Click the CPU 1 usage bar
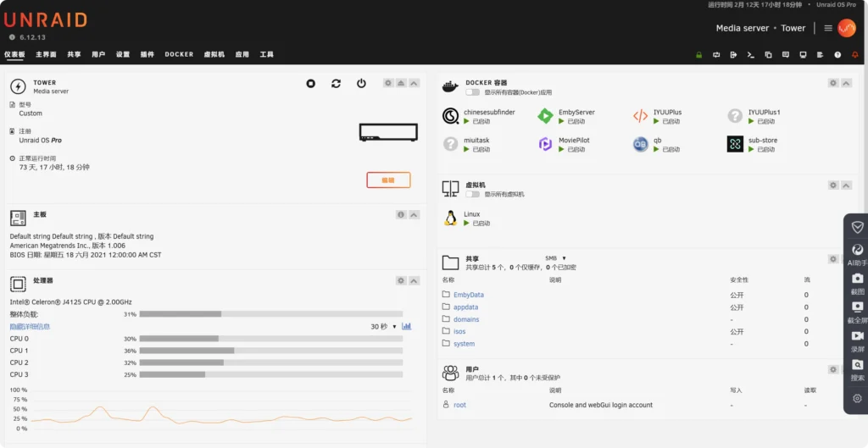Viewport: 868px width, 448px height. [x=271, y=351]
